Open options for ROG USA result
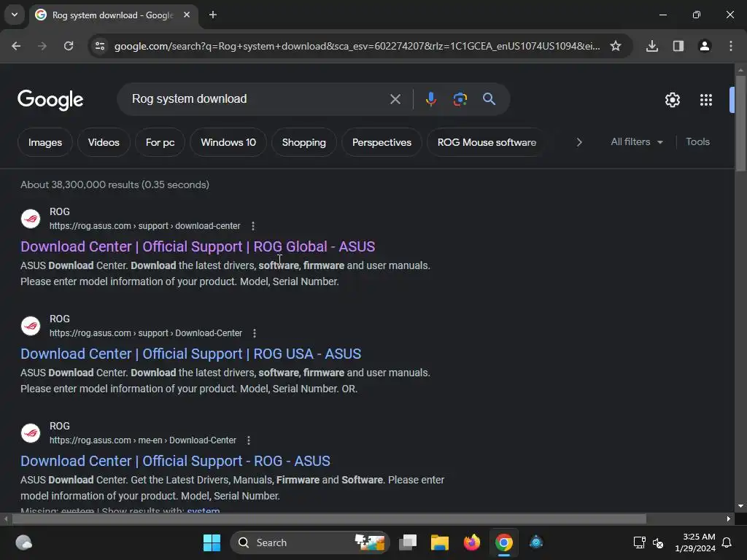Screen dimensions: 747x560 (255, 332)
